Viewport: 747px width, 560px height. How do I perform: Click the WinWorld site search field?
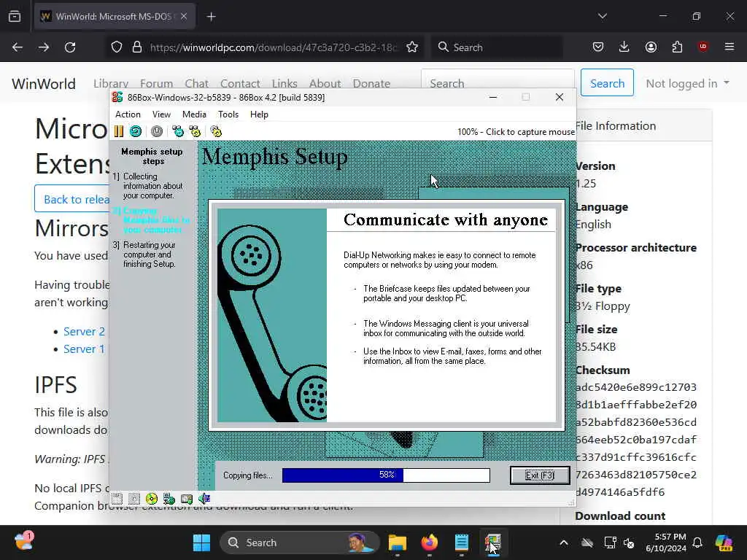[x=498, y=83]
